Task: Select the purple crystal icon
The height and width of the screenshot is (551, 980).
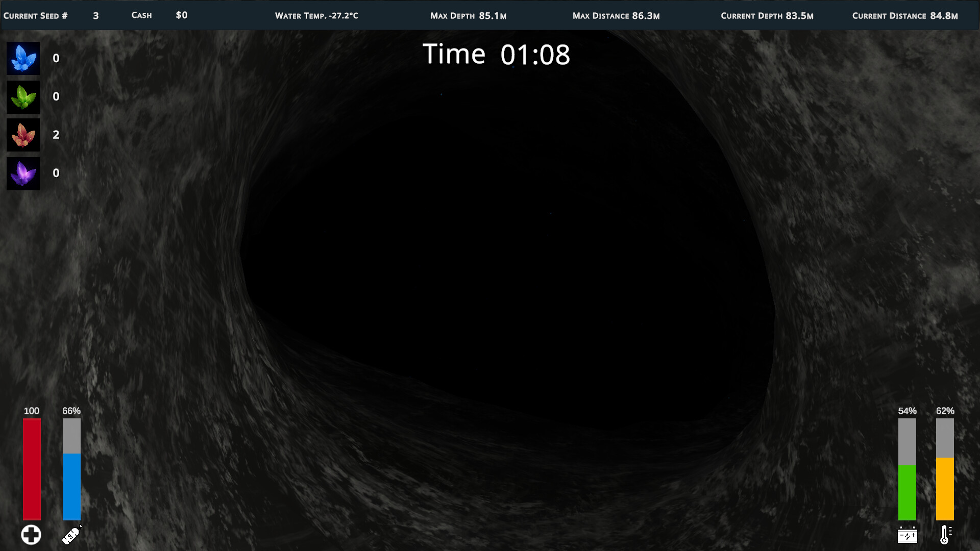Action: point(23,173)
